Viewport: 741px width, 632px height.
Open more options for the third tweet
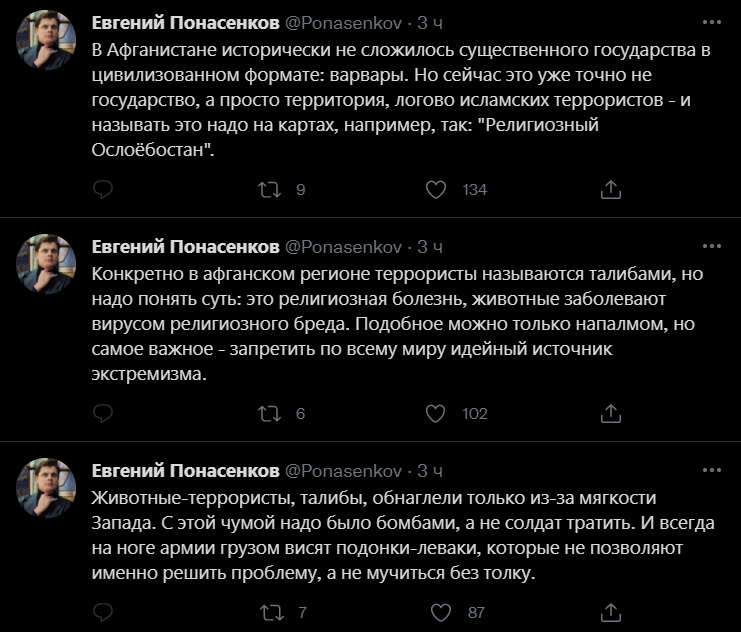[x=712, y=470]
